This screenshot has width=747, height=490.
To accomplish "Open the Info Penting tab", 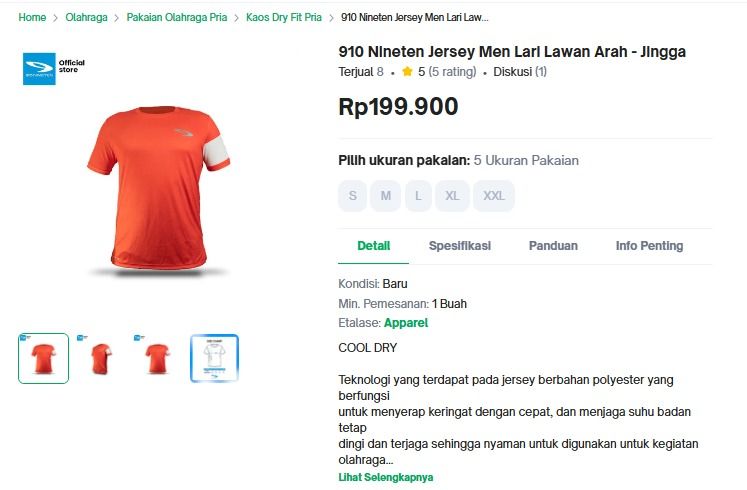I will pyautogui.click(x=649, y=246).
